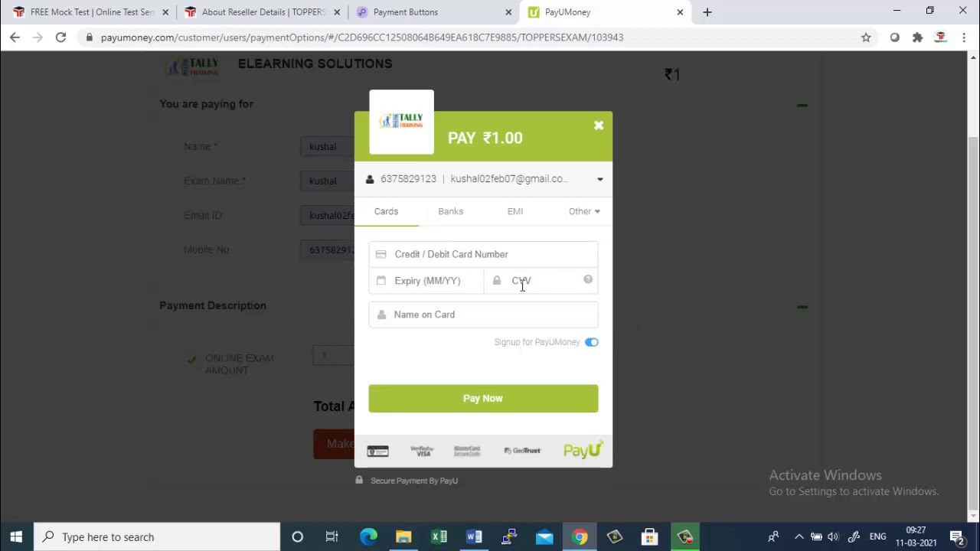The height and width of the screenshot is (551, 980).
Task: Open Task View from the taskbar
Action: [332, 537]
